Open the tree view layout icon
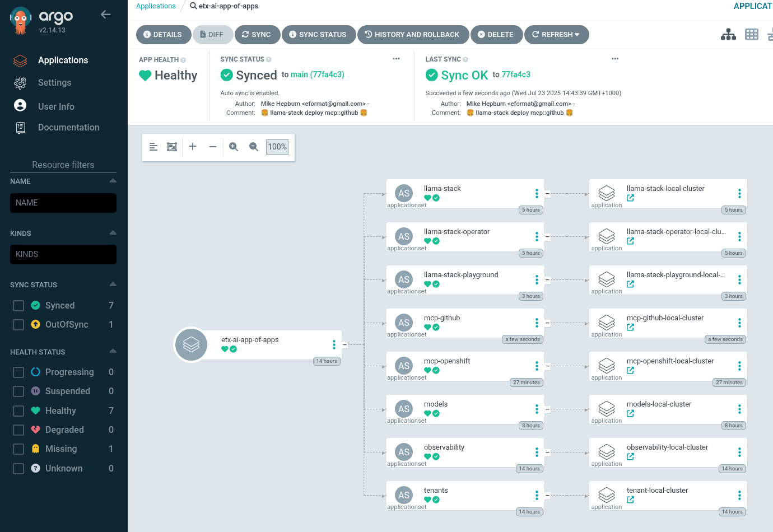Viewport: 773px width, 532px height. 728,35
